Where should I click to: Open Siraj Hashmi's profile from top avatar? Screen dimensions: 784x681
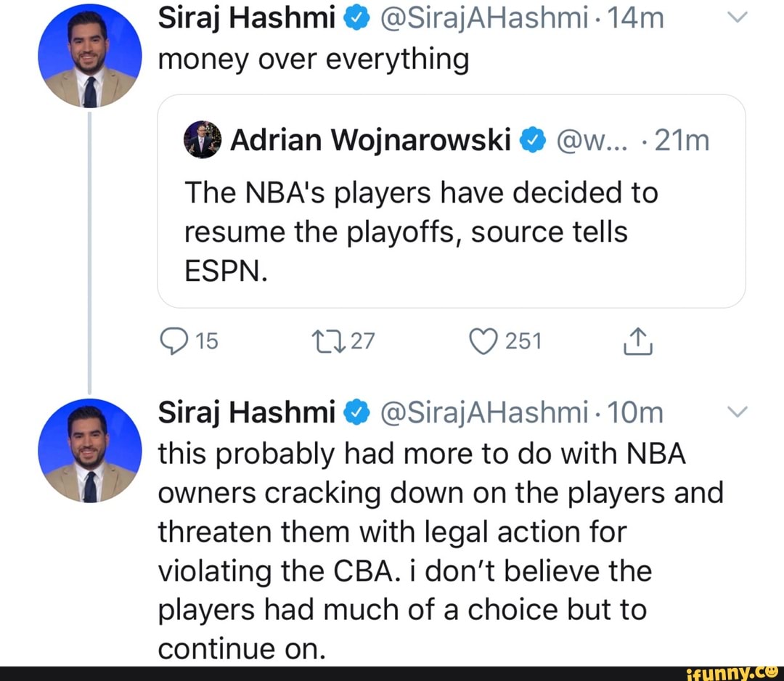click(x=90, y=54)
